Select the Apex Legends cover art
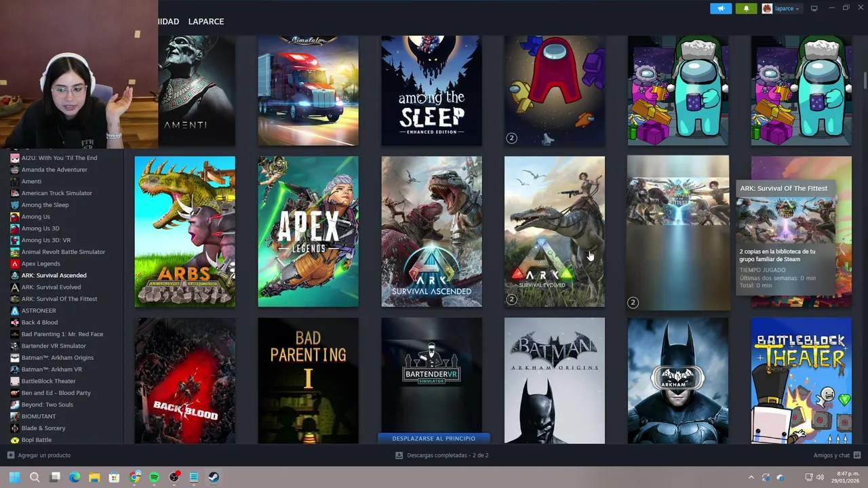This screenshot has width=868, height=488. coord(308,232)
